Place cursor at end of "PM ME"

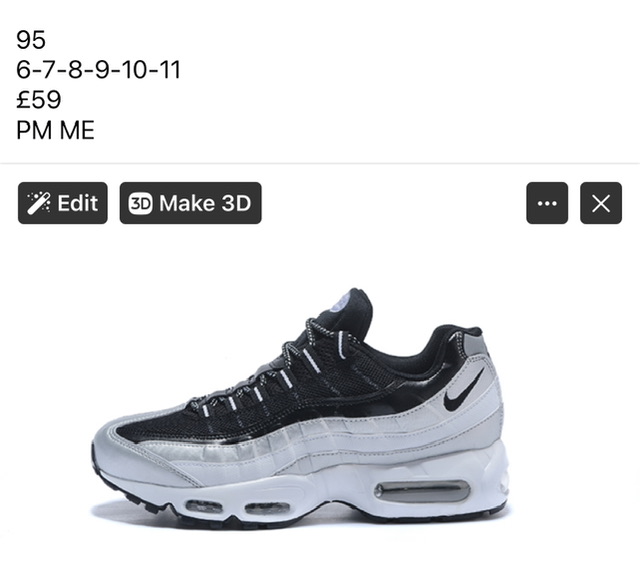[94, 130]
